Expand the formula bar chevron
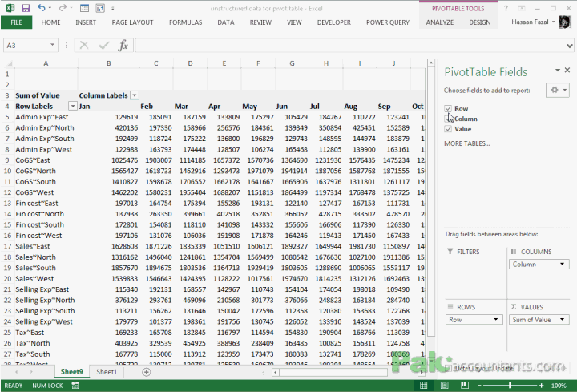 tap(569, 46)
